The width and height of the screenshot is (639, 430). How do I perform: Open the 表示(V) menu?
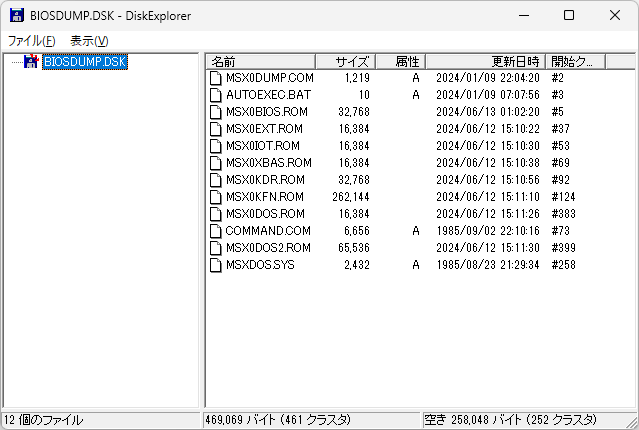point(89,41)
